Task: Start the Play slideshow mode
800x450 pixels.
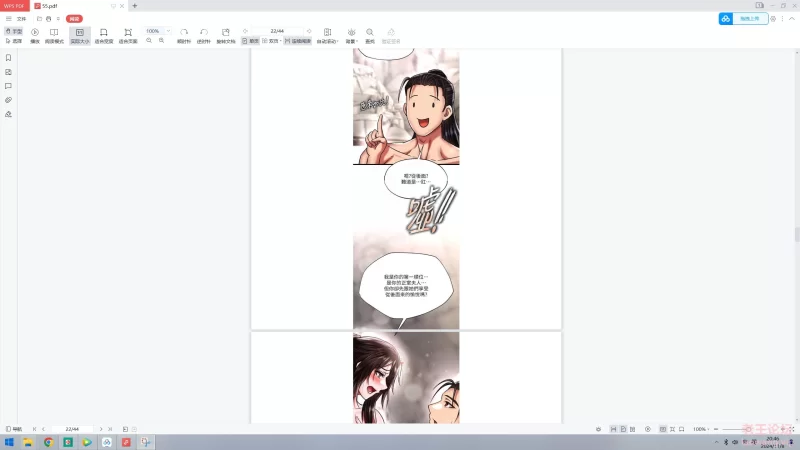Action: pyautogui.click(x=35, y=36)
